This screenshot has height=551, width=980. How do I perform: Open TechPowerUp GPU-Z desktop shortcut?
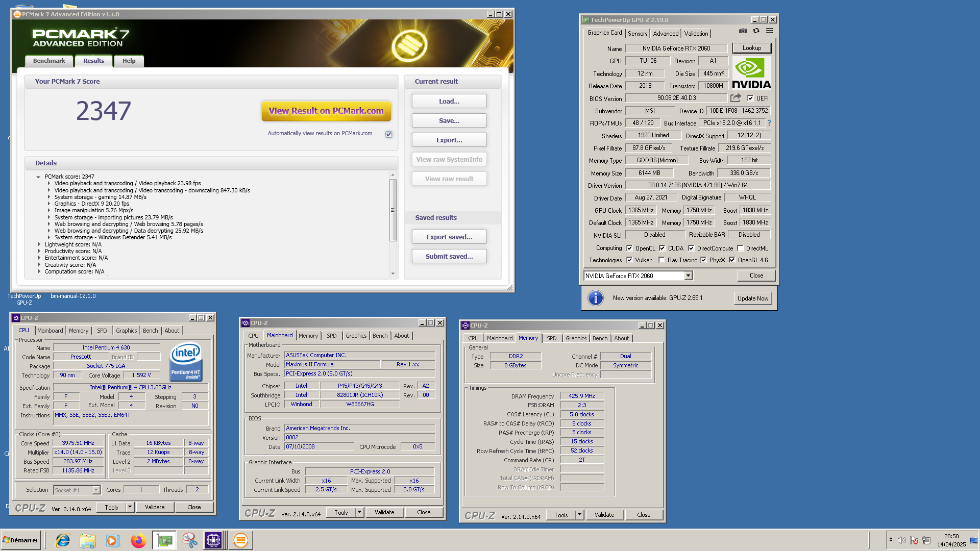click(24, 298)
